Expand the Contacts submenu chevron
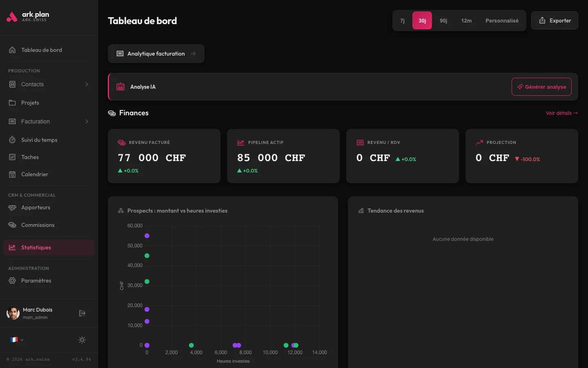588x368 pixels. pyautogui.click(x=86, y=84)
